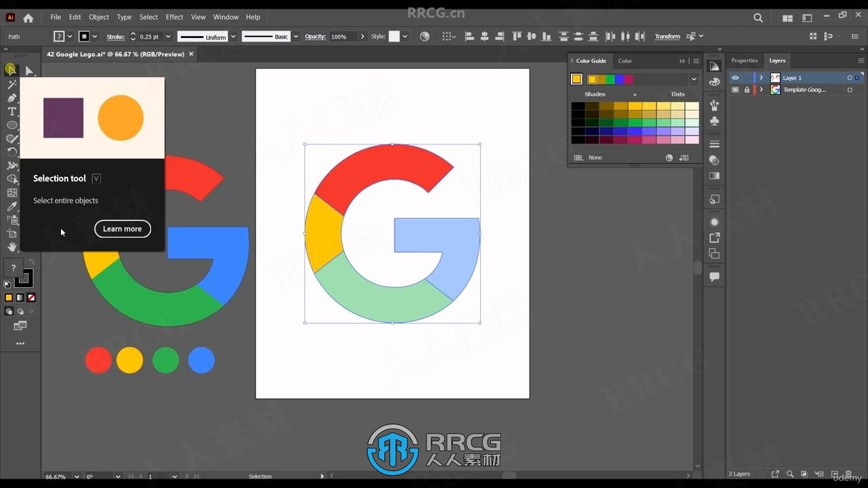The height and width of the screenshot is (488, 868).
Task: Select the Direct Selection tool
Action: (29, 70)
